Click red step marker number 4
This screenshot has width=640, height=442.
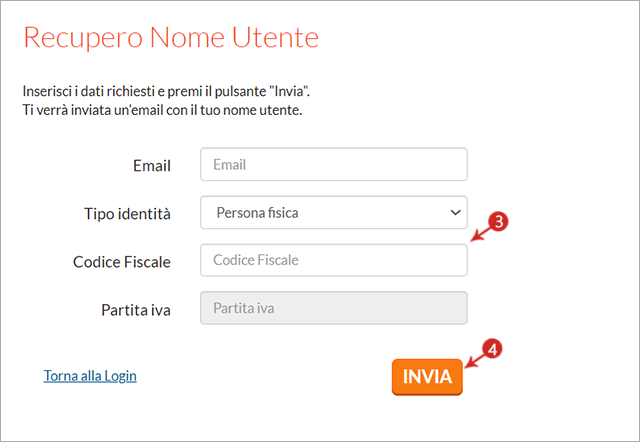[x=492, y=349]
